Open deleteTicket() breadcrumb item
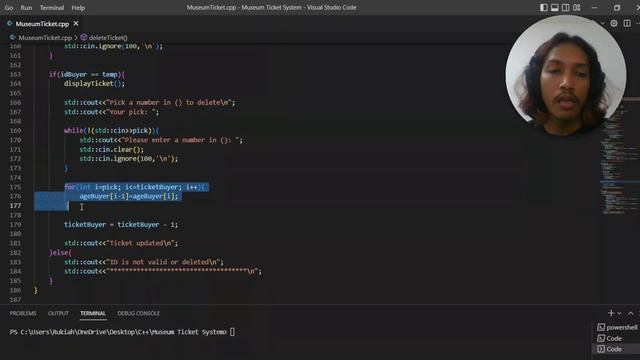Screen dimensions: 640x360 108,38
